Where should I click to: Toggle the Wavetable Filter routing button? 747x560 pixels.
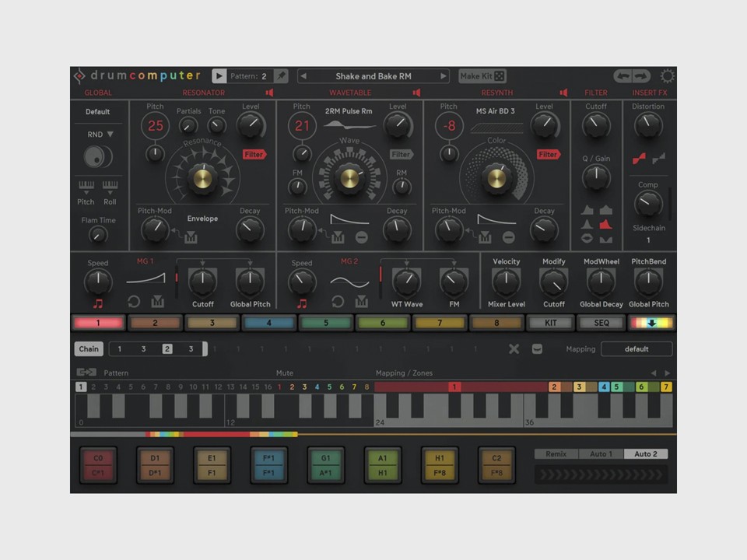(x=402, y=154)
